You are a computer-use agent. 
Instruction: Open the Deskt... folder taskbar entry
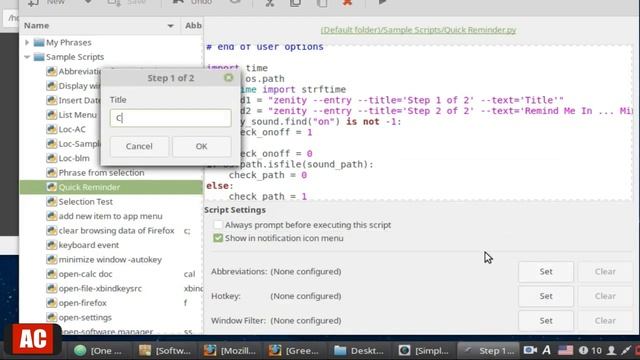coord(359,350)
